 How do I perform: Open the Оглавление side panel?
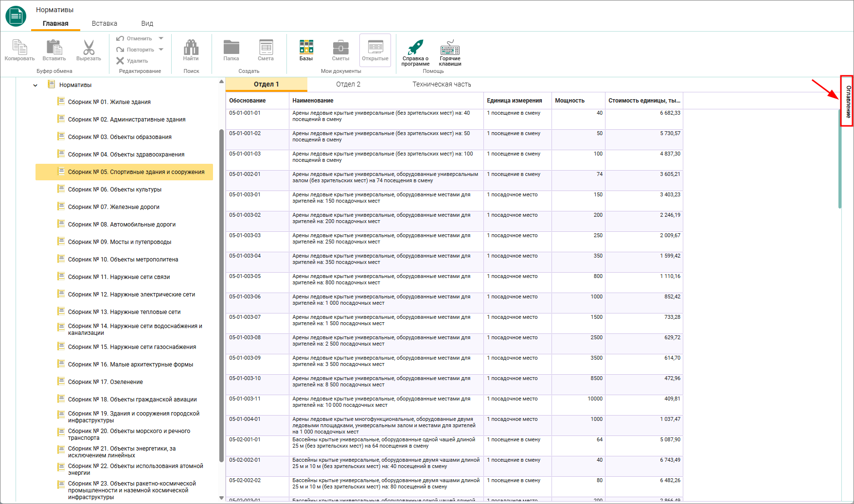point(848,101)
